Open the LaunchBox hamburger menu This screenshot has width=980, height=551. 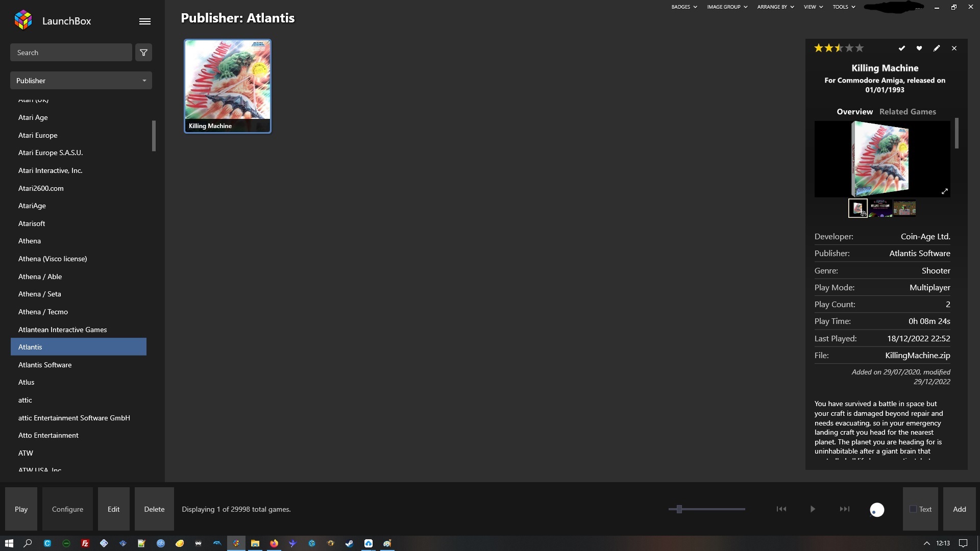pos(145,21)
